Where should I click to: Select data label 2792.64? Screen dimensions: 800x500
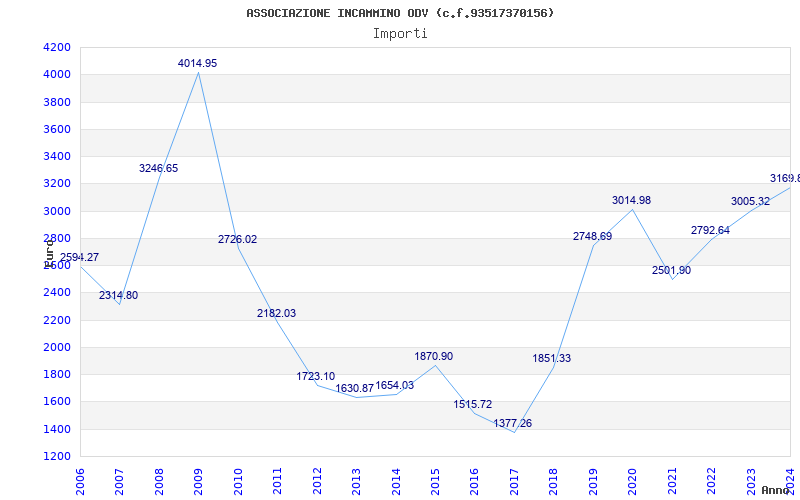tap(711, 230)
